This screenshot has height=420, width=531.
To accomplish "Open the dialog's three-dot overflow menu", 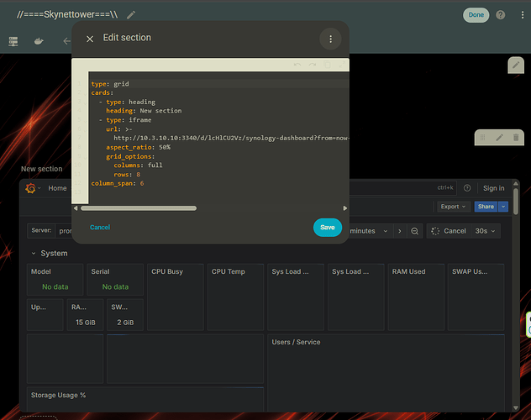I will coord(330,39).
